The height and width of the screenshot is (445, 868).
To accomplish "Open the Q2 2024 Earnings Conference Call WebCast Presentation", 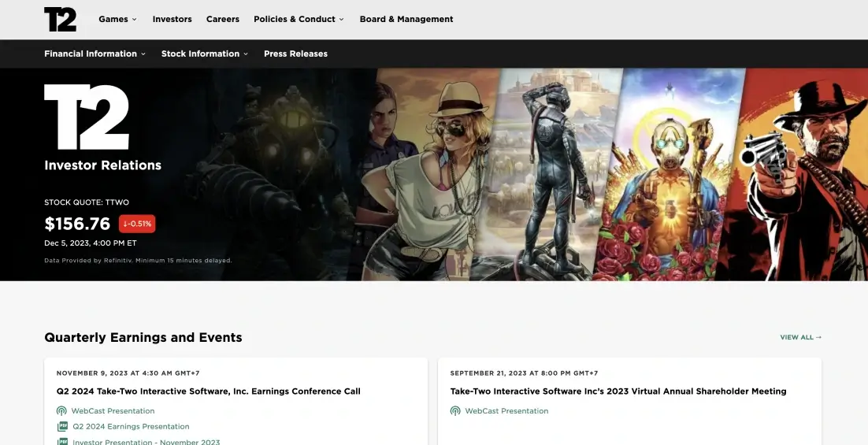I will (113, 410).
